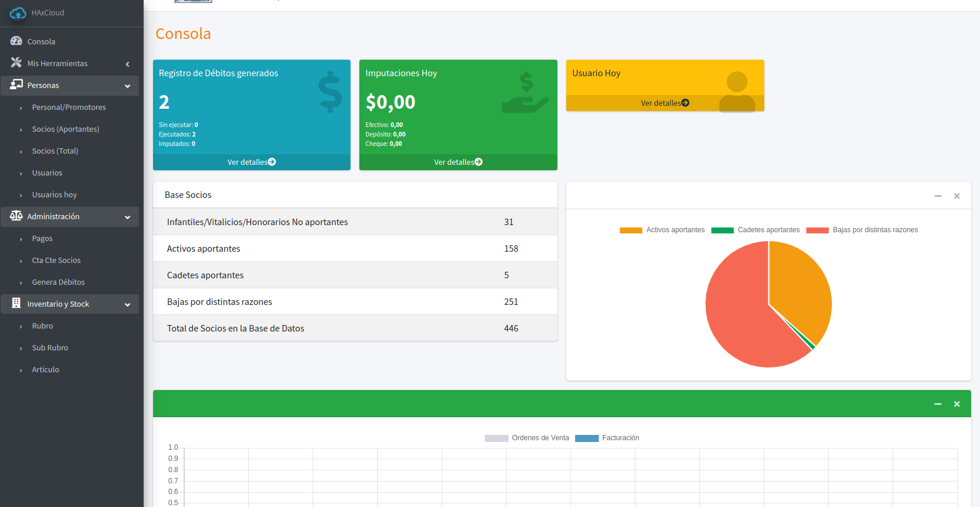The image size is (980, 507).
Task: Collapse the Inventario y Stock chevron
Action: pos(127,304)
